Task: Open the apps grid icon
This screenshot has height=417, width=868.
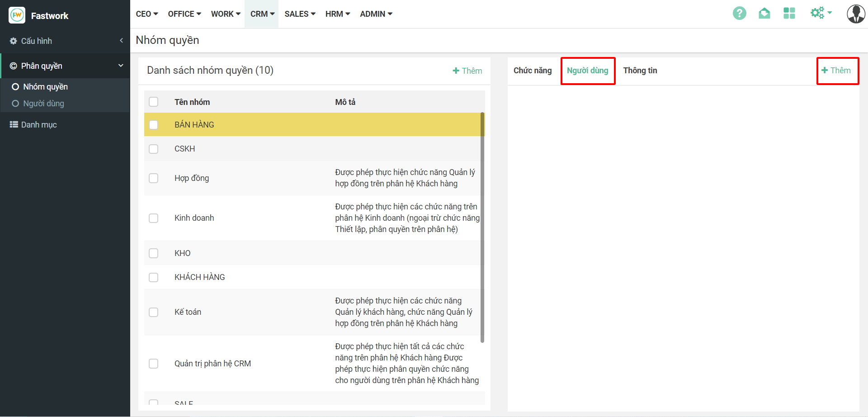Action: click(x=789, y=14)
